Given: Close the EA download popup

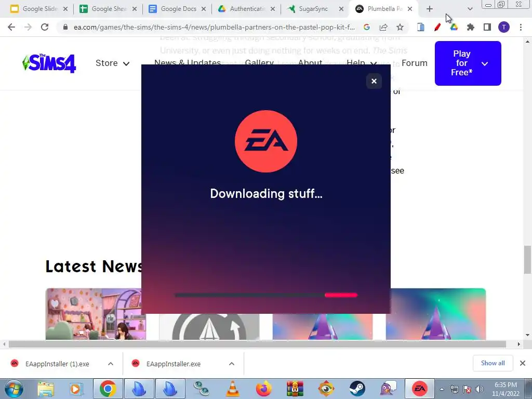Looking at the screenshot, I should 374,81.
